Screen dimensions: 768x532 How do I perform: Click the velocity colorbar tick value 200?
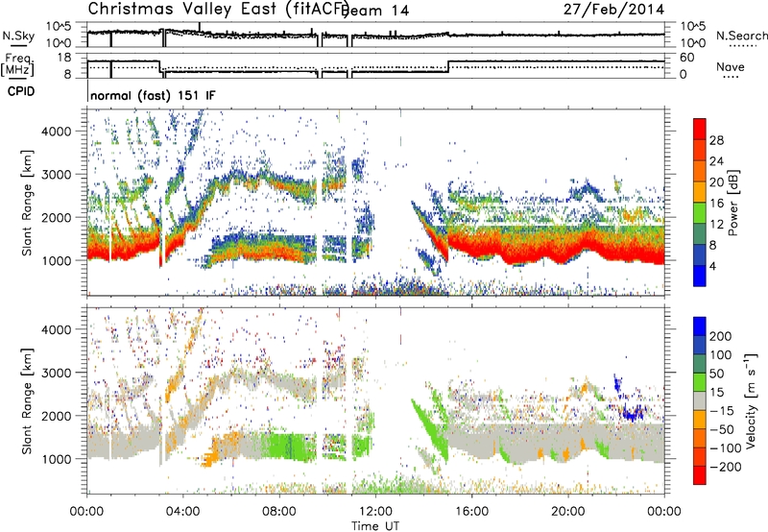click(x=721, y=336)
